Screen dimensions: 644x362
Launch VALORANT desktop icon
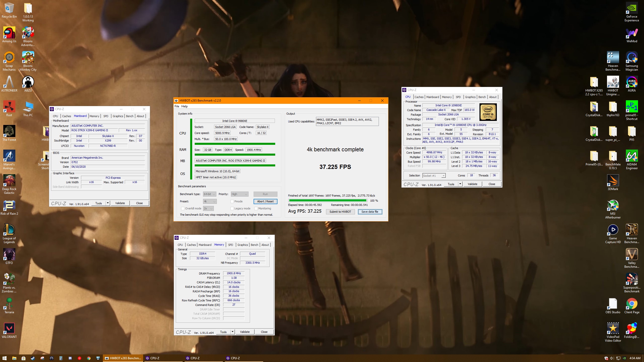pyautogui.click(x=9, y=330)
